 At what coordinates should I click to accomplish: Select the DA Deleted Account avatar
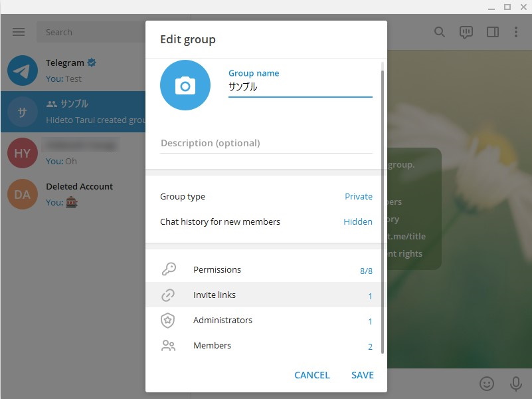tap(23, 194)
